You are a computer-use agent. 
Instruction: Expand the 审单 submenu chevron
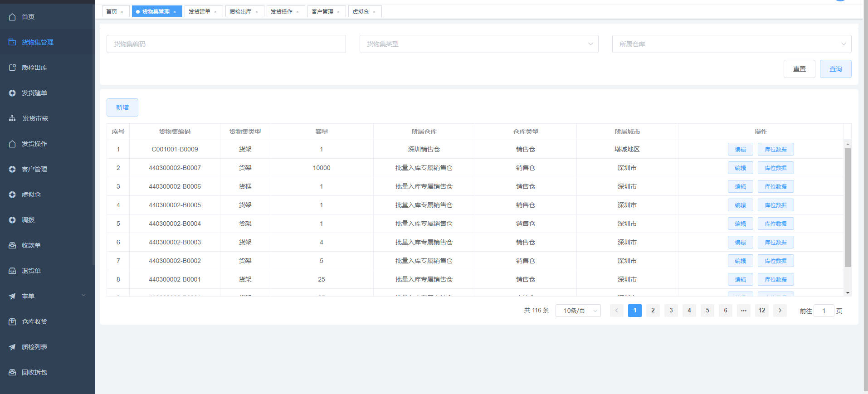83,295
